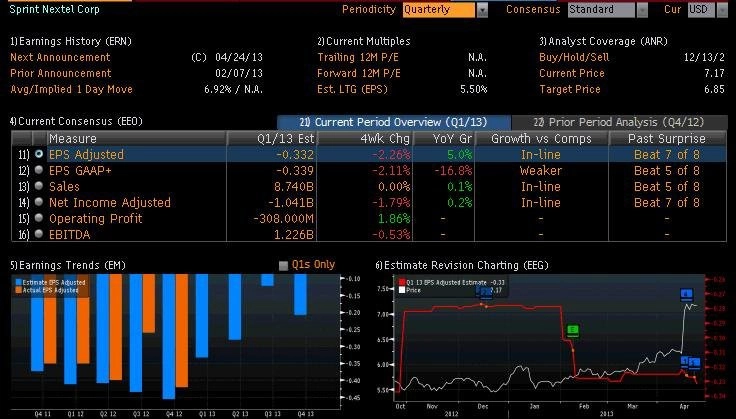The width and height of the screenshot is (736, 419).
Task: Open Current Multiples section link
Action: click(364, 41)
